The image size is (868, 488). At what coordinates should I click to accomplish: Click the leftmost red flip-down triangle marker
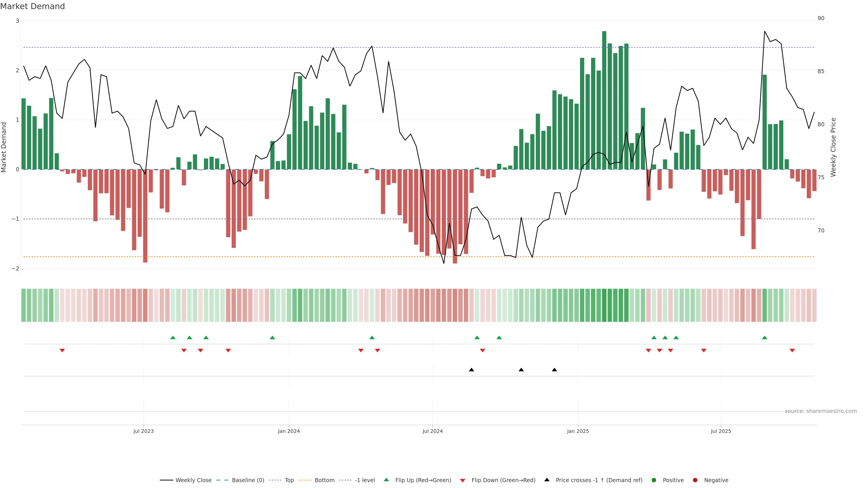coord(62,350)
